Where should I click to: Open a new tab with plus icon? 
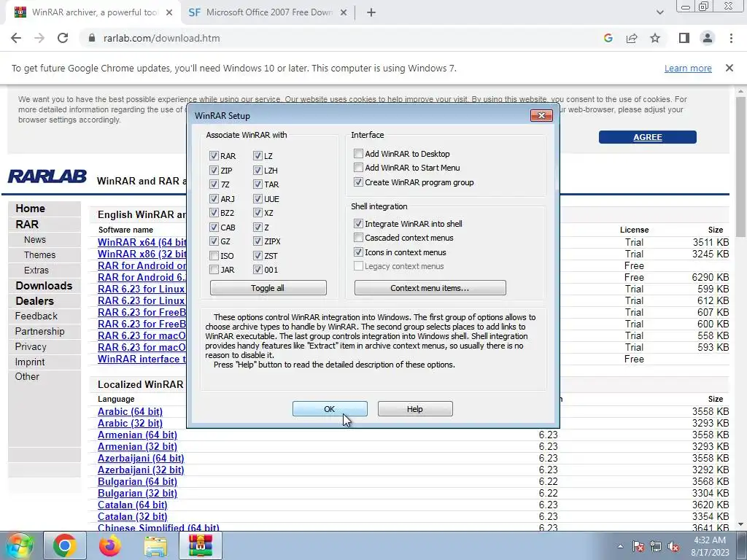pyautogui.click(x=371, y=12)
